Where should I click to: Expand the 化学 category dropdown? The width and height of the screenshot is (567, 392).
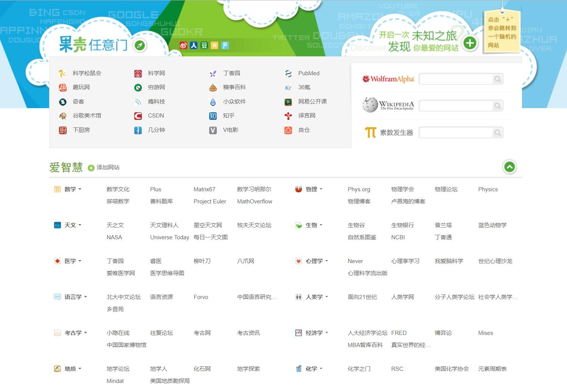(320, 369)
